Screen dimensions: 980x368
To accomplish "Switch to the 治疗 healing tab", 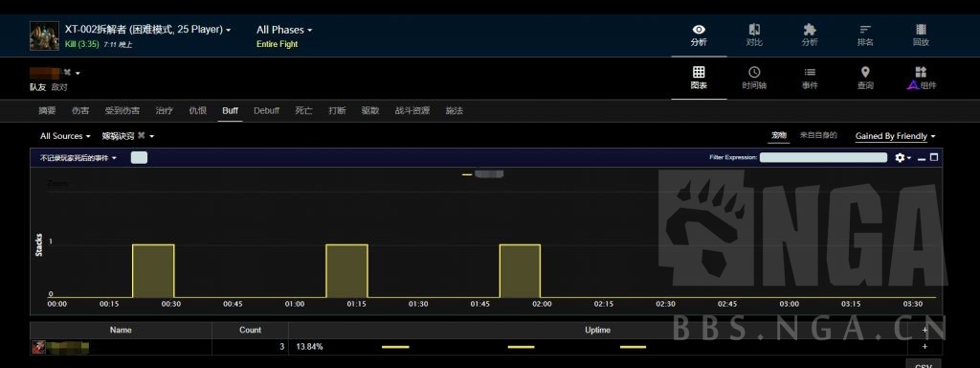I will [x=165, y=111].
